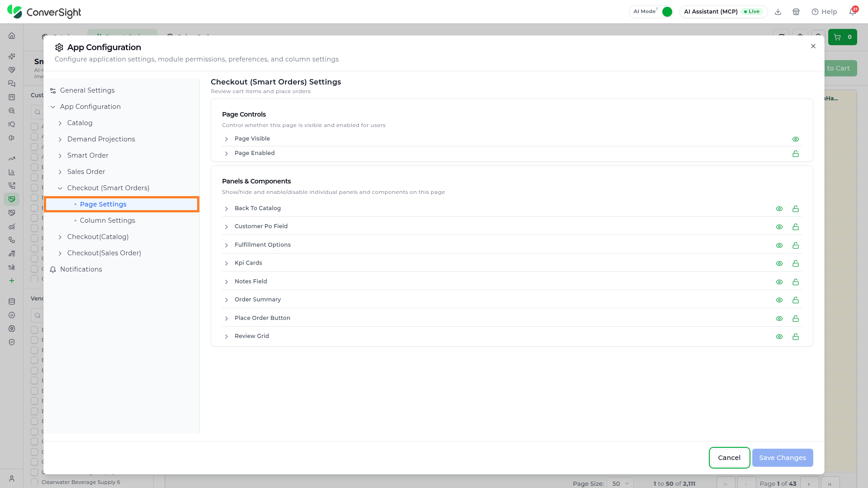
Task: Expand the Place Order Button row
Action: coord(226,319)
